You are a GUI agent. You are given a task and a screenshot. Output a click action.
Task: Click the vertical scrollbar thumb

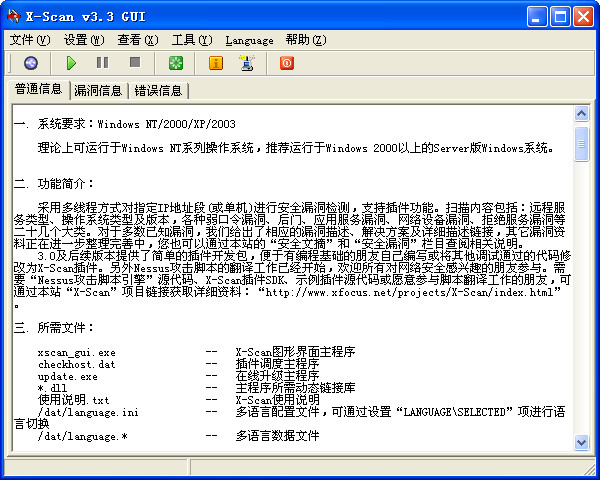click(x=582, y=144)
